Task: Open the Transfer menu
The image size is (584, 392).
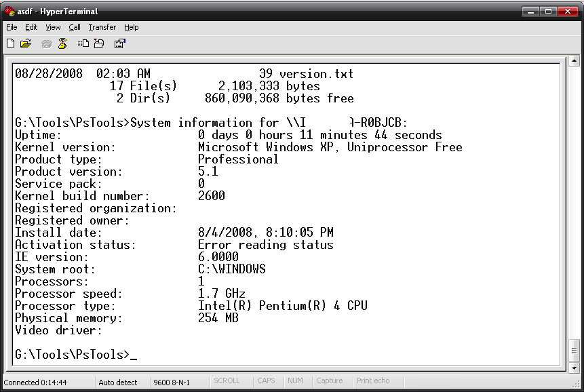Action: pos(102,27)
